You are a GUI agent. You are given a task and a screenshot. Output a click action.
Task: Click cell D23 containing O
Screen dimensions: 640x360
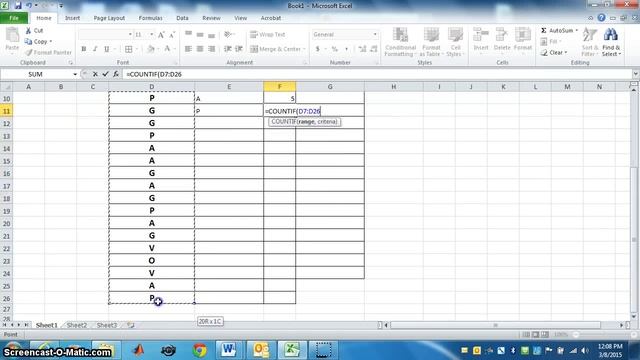pyautogui.click(x=151, y=260)
